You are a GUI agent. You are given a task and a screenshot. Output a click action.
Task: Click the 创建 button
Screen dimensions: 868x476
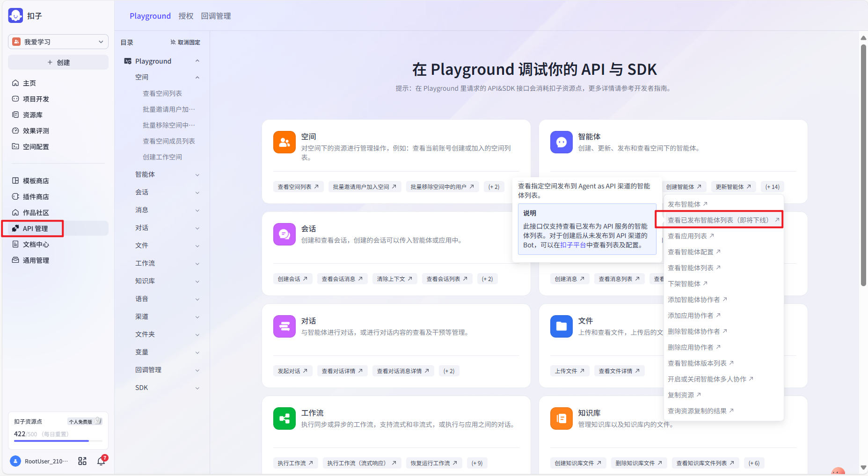click(58, 62)
